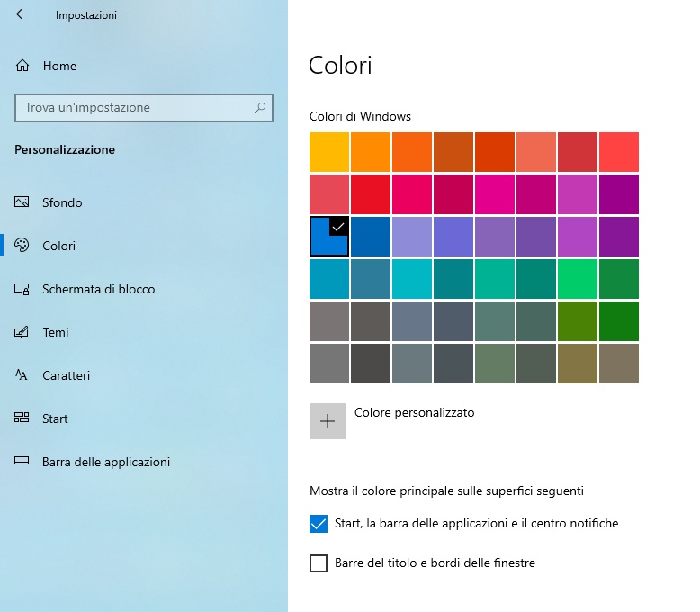Click the Colori page heading

coord(340,66)
